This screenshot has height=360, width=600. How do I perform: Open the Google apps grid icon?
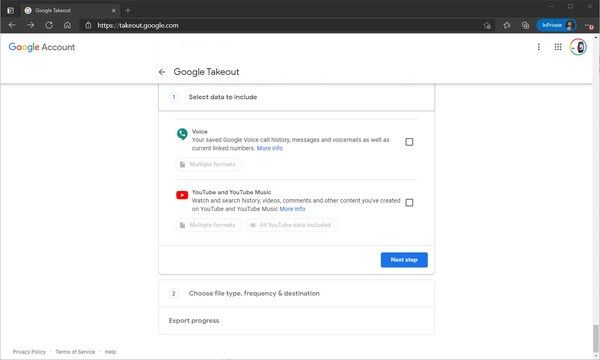tap(558, 47)
